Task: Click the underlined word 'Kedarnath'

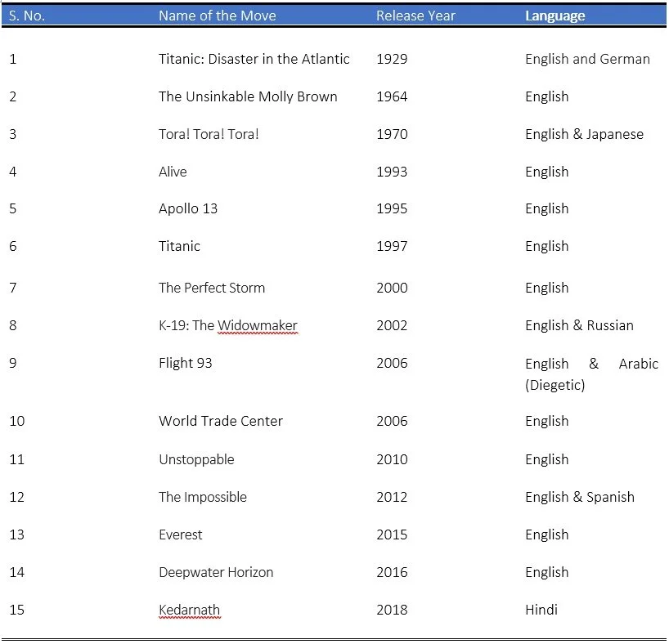Action: point(189,610)
